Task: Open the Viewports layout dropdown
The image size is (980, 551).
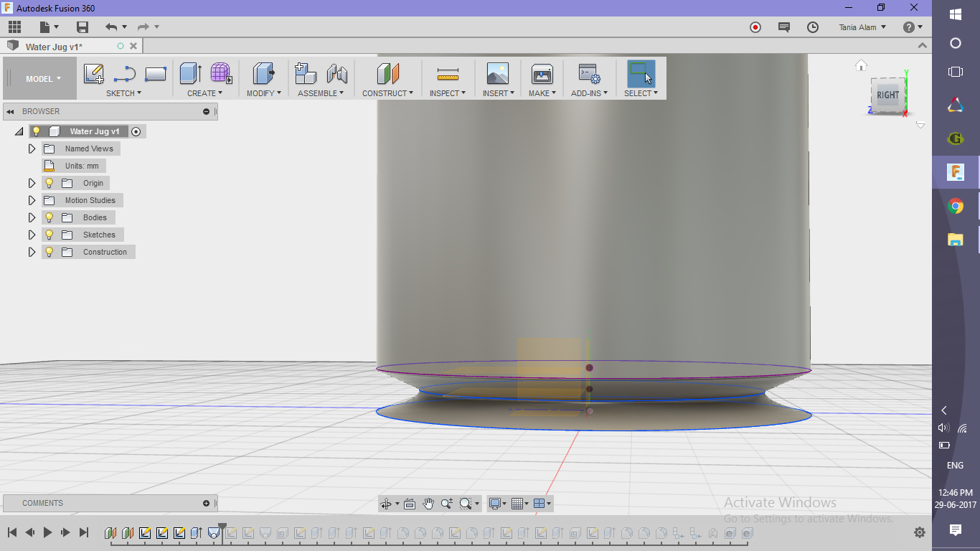Action: [x=543, y=504]
